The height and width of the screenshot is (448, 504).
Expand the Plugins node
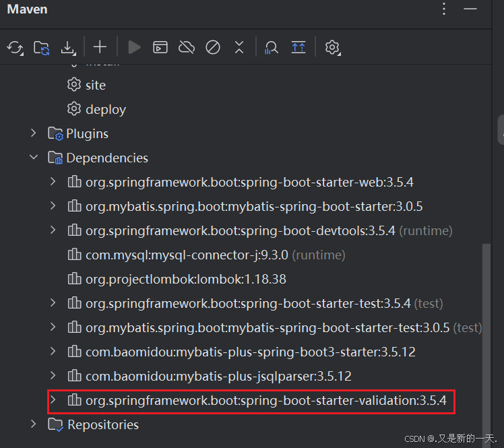click(34, 133)
